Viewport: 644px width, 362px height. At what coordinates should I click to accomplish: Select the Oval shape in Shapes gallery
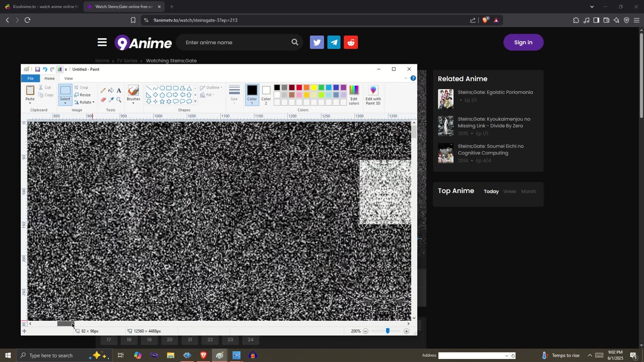(x=162, y=88)
